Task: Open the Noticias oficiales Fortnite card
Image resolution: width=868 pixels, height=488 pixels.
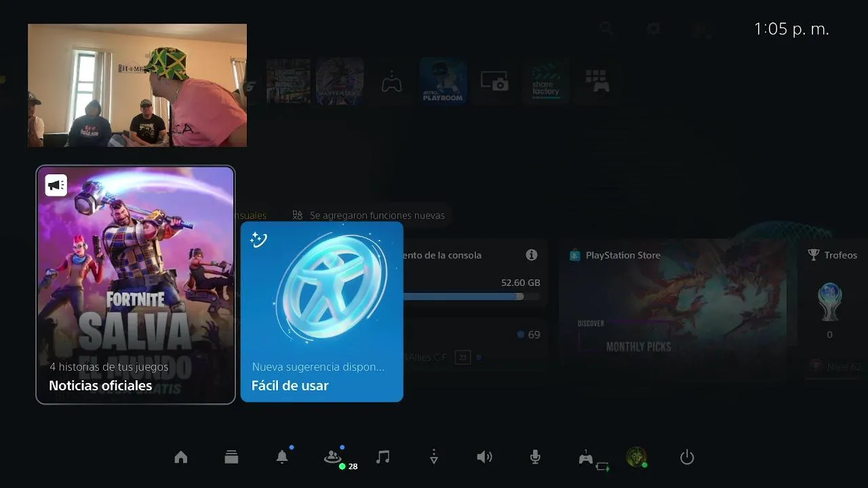Action: coord(136,285)
